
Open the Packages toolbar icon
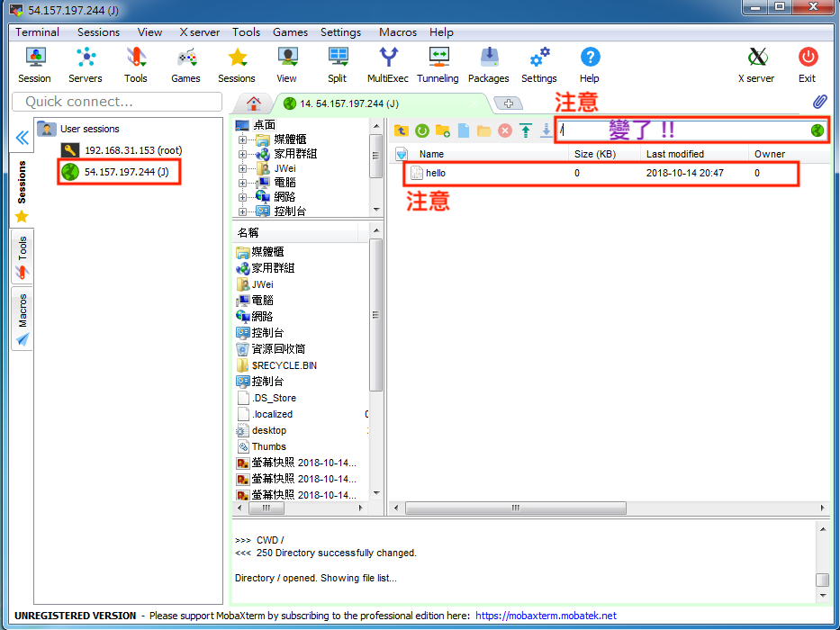[x=489, y=64]
